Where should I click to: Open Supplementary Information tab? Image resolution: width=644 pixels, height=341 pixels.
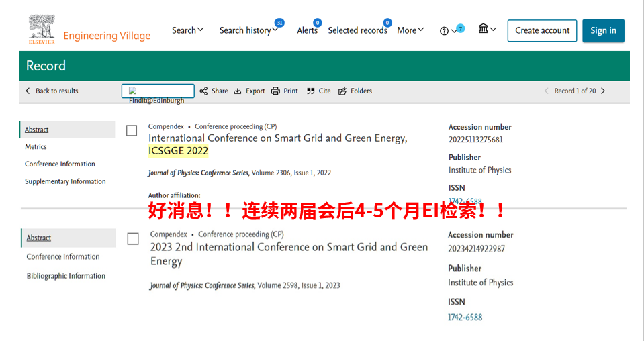tap(65, 181)
